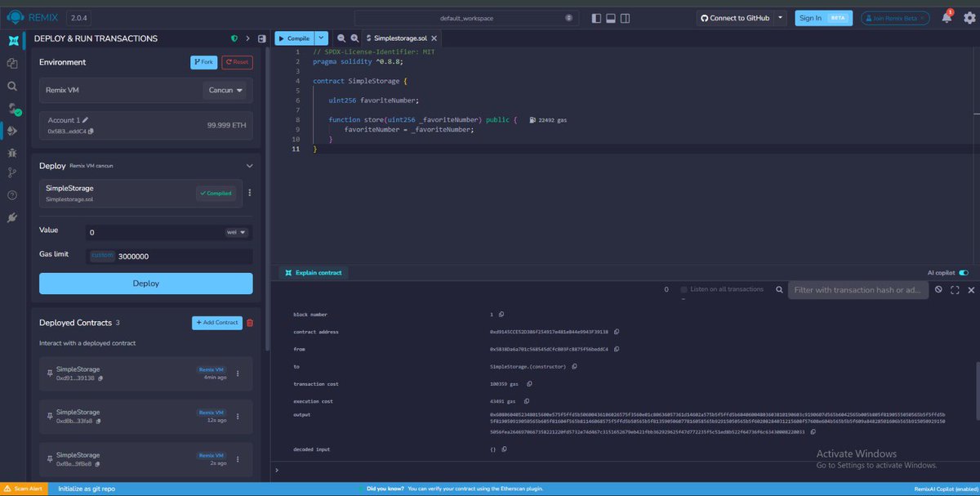Click the Fork environment button
This screenshot has width=980, height=496.
[x=203, y=62]
